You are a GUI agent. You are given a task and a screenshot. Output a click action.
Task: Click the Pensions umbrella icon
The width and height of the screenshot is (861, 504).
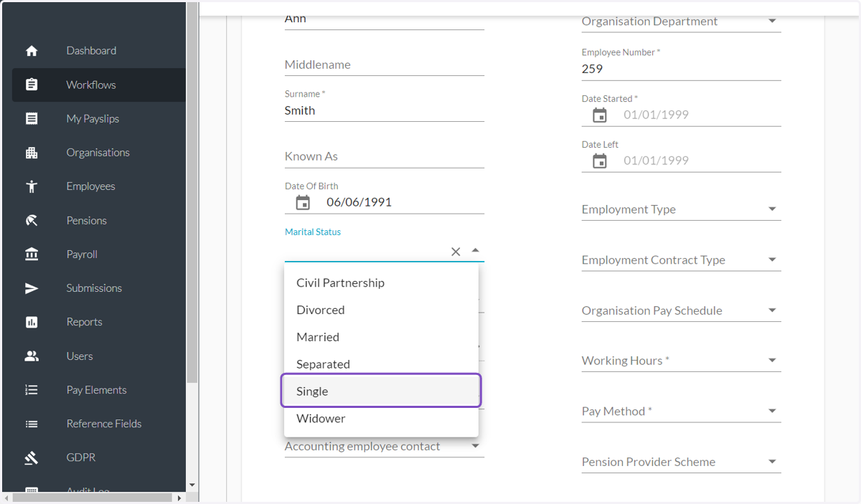(x=32, y=221)
